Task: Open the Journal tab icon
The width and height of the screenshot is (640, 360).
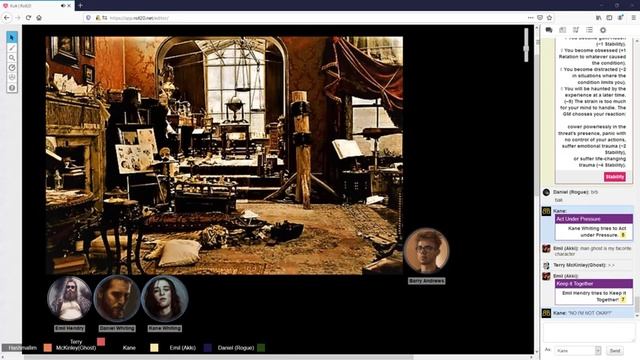Action: (x=562, y=30)
